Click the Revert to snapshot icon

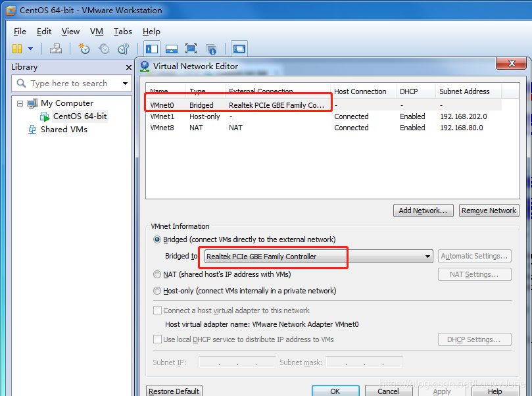point(104,49)
